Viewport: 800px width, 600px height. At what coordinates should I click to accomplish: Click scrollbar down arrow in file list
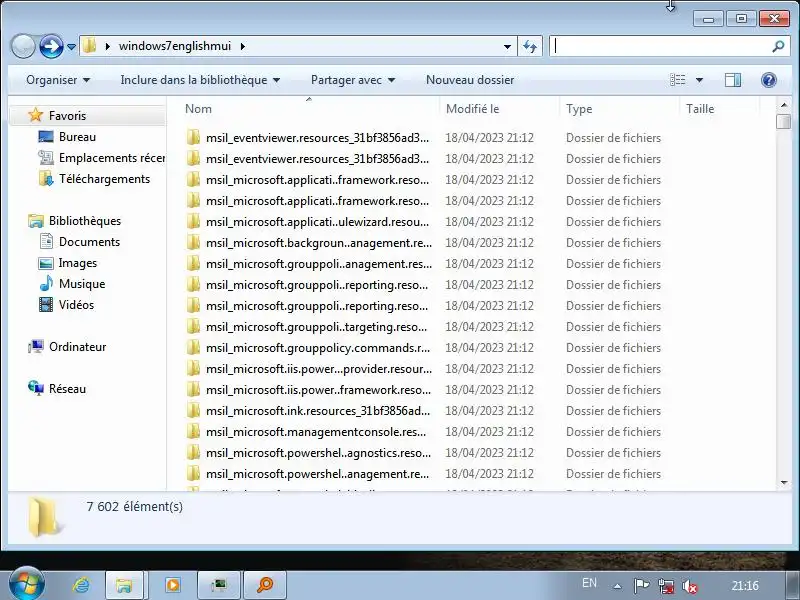[x=784, y=482]
